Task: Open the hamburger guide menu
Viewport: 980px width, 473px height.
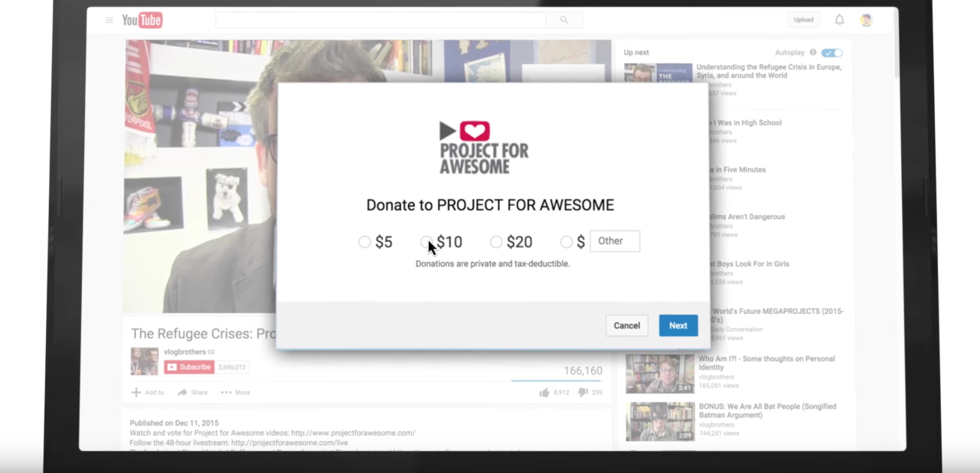Action: 109,20
